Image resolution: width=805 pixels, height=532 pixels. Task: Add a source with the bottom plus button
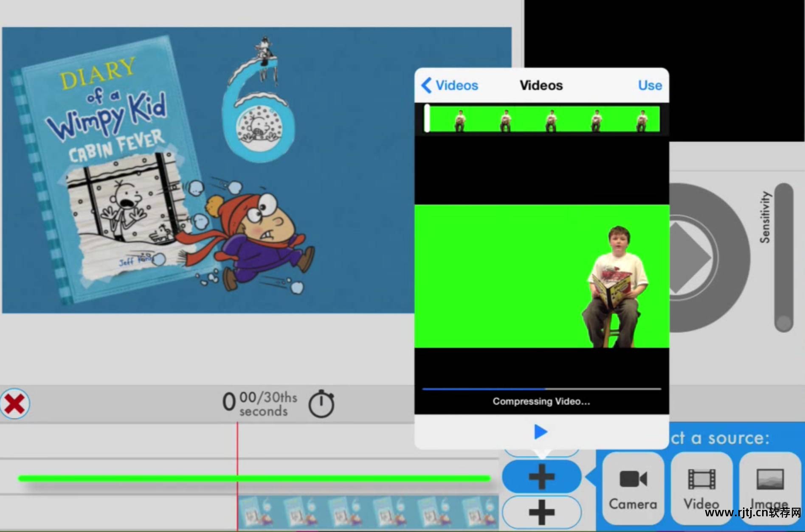click(x=541, y=512)
